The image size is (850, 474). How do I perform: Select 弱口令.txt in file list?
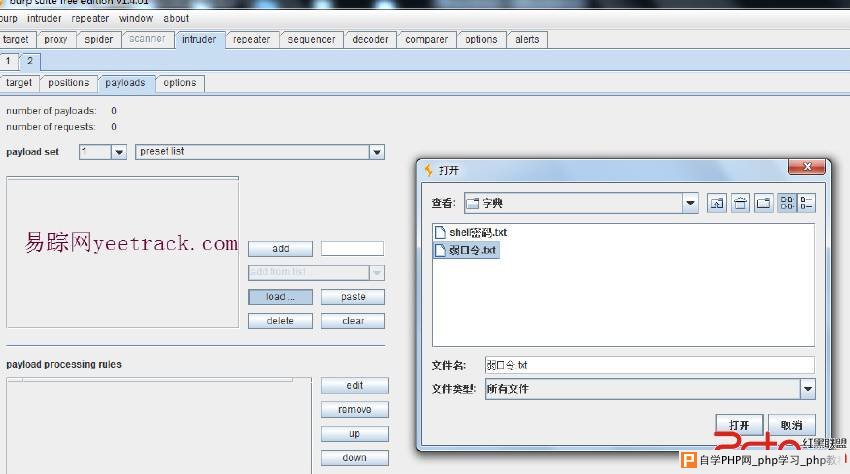pos(466,250)
